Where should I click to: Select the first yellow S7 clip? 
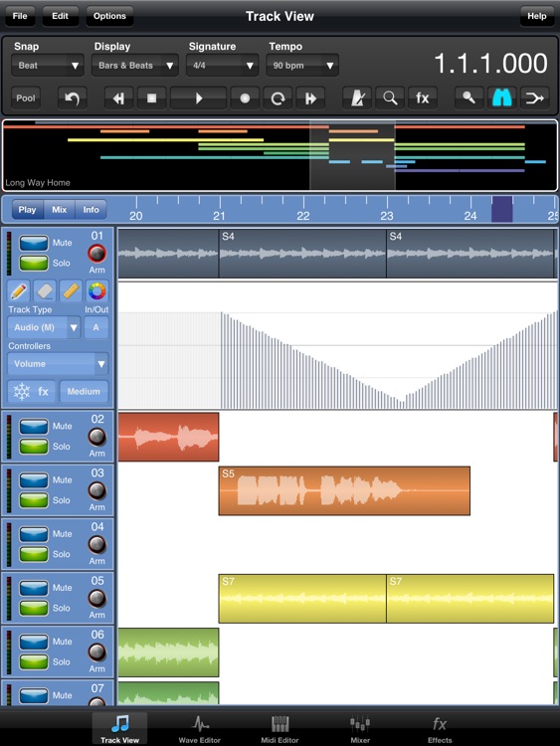(302, 599)
